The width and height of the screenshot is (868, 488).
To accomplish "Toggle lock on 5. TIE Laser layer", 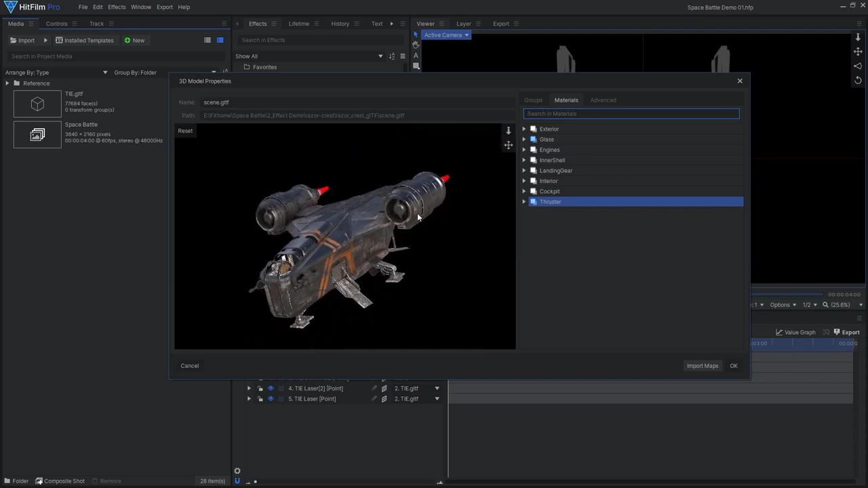I will pyautogui.click(x=260, y=399).
